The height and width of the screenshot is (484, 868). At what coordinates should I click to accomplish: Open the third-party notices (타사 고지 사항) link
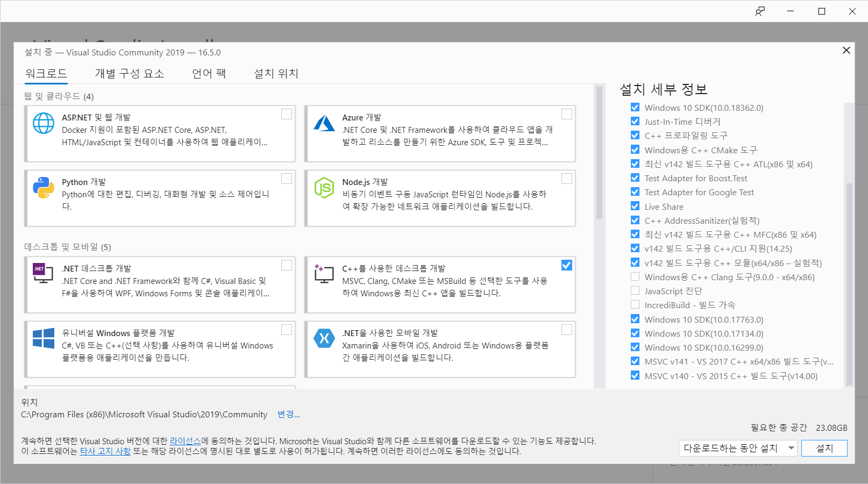[x=105, y=451]
